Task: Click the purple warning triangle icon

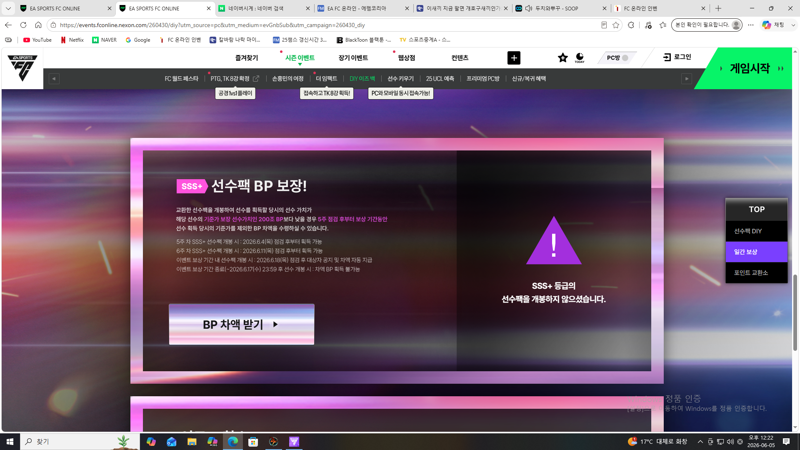Action: tap(554, 242)
